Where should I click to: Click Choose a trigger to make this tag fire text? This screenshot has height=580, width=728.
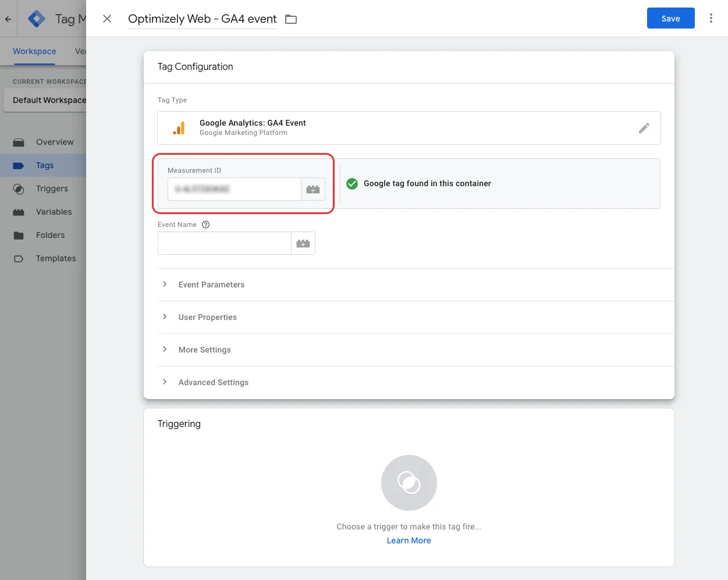tap(409, 526)
